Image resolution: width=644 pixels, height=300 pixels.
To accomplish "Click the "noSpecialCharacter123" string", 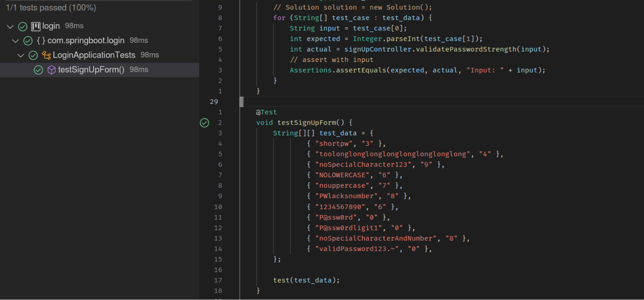I will click(x=363, y=165).
